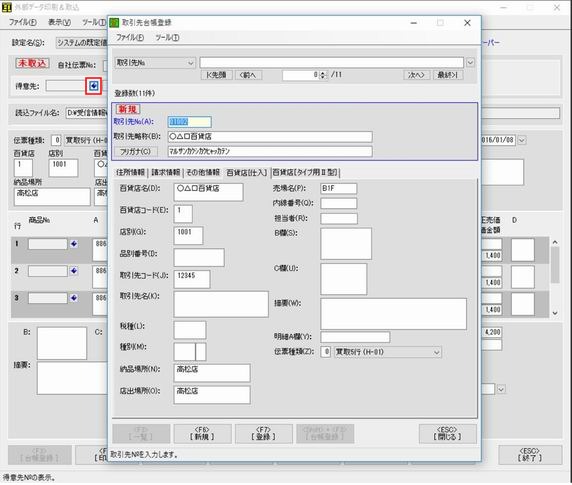This screenshot has width=572, height=485.
Task: Go to first record with |<先頭 button
Action: (x=216, y=75)
